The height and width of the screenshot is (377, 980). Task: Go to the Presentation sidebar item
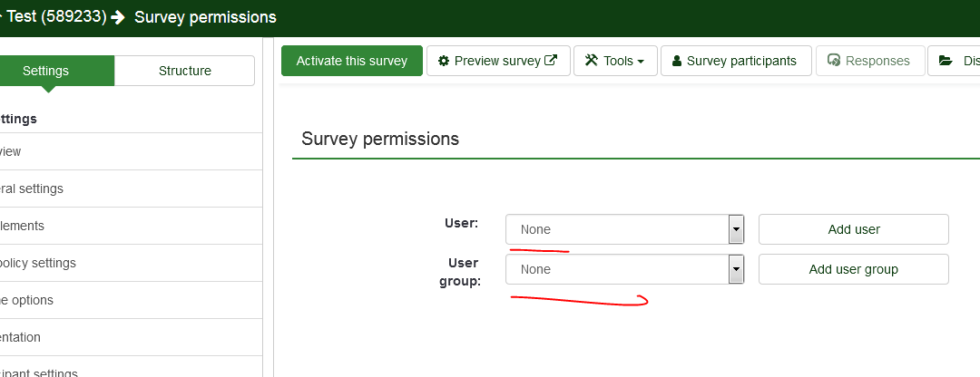coord(21,337)
